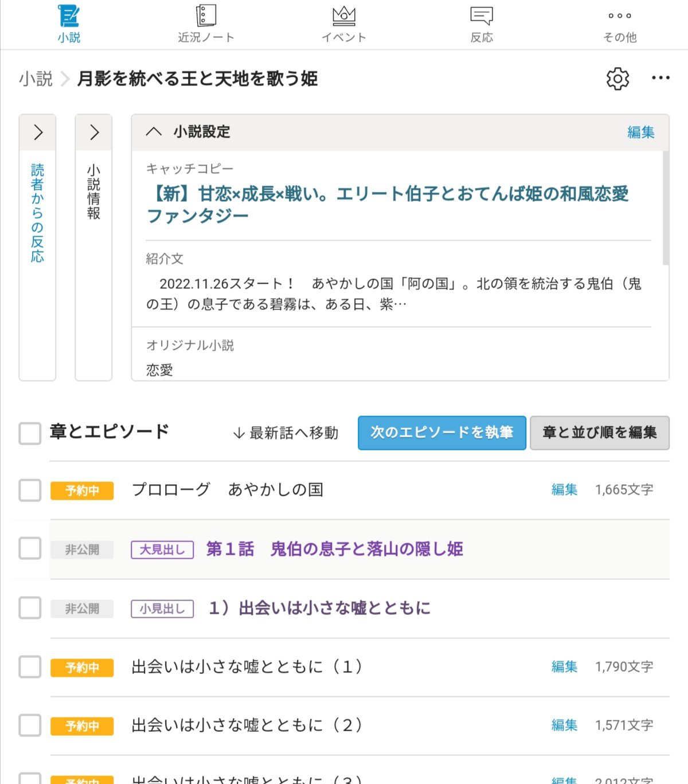Click 章と並び順を編集 button
The image size is (688, 784).
tap(599, 433)
